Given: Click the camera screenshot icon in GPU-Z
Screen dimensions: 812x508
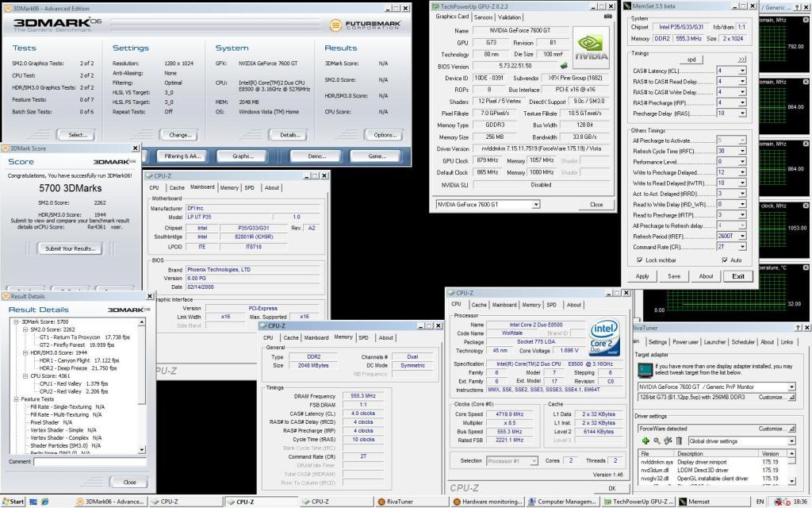Looking at the screenshot, I should point(608,17).
